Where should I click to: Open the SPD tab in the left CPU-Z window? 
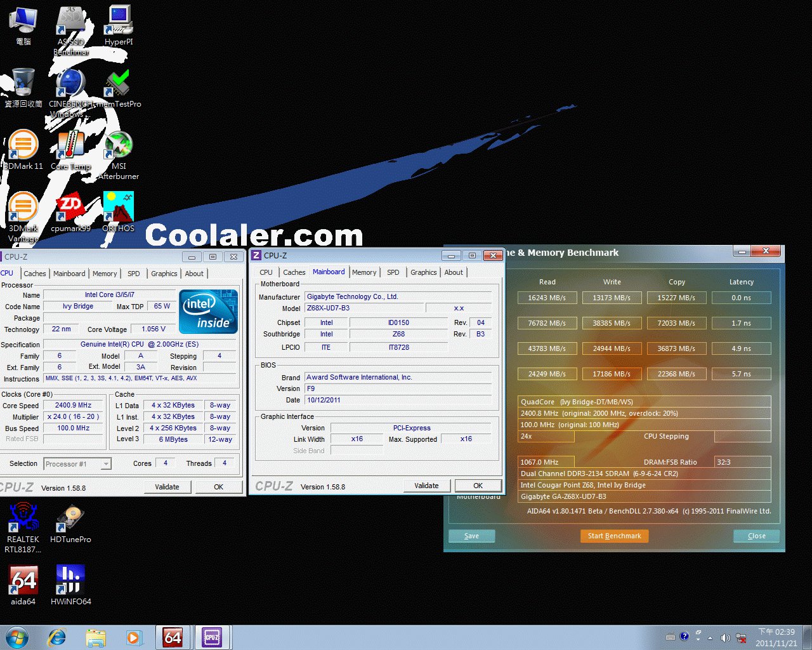(x=133, y=274)
